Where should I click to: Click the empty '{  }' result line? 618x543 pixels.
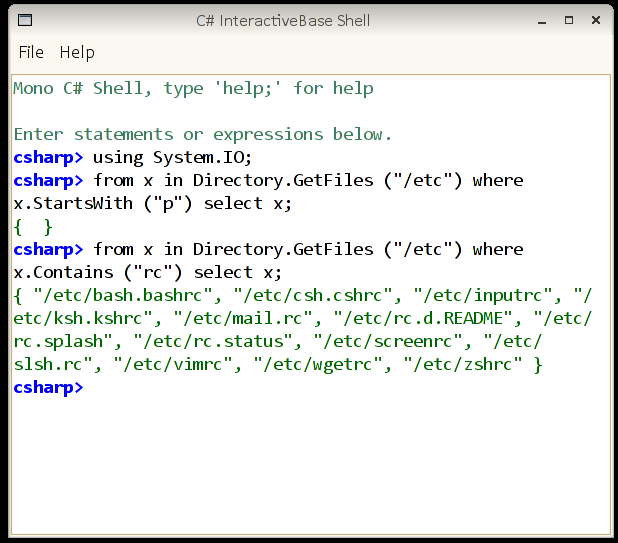[x=33, y=226]
